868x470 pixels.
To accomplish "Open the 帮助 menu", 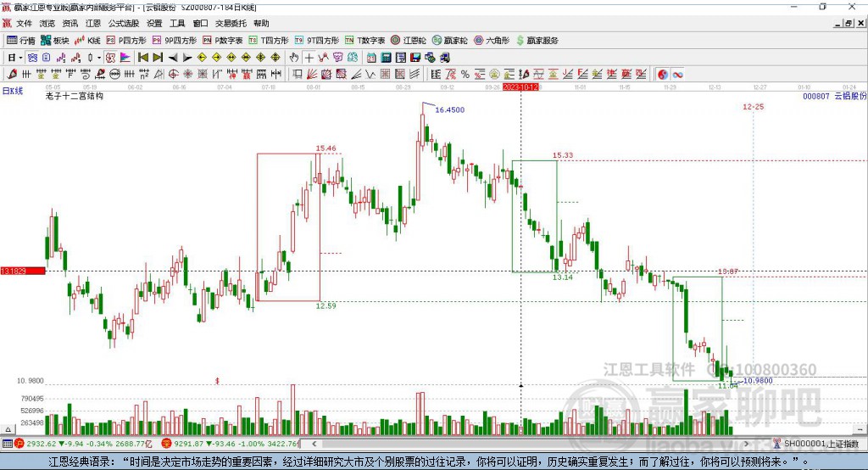I will tap(261, 23).
